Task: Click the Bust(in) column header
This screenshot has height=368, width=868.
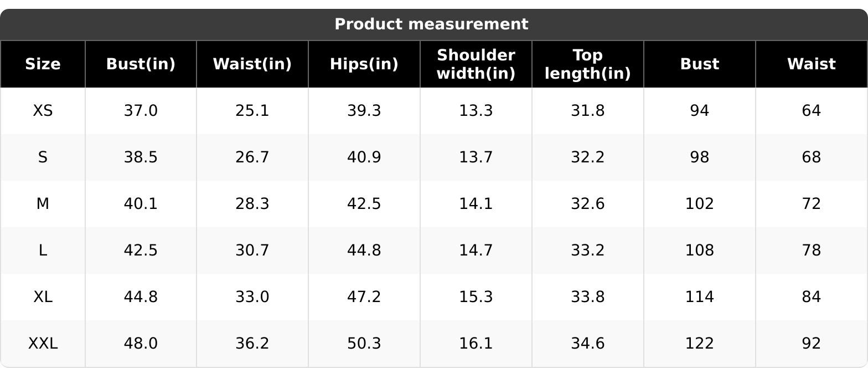Action: (x=141, y=64)
